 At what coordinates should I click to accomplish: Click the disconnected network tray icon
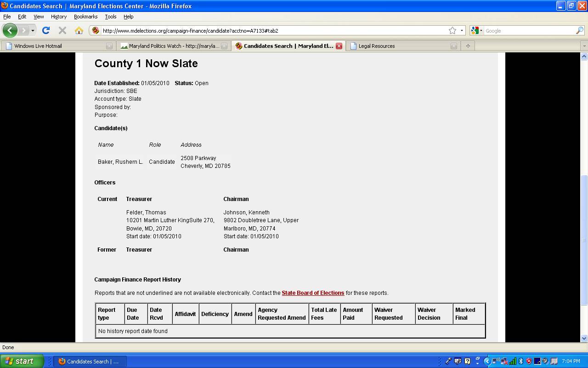(x=504, y=361)
